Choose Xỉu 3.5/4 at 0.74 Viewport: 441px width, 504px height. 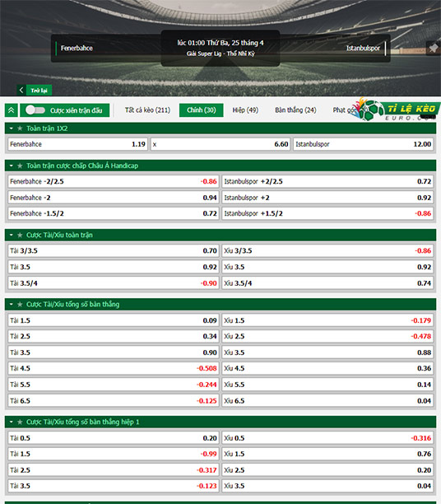tap(327, 283)
